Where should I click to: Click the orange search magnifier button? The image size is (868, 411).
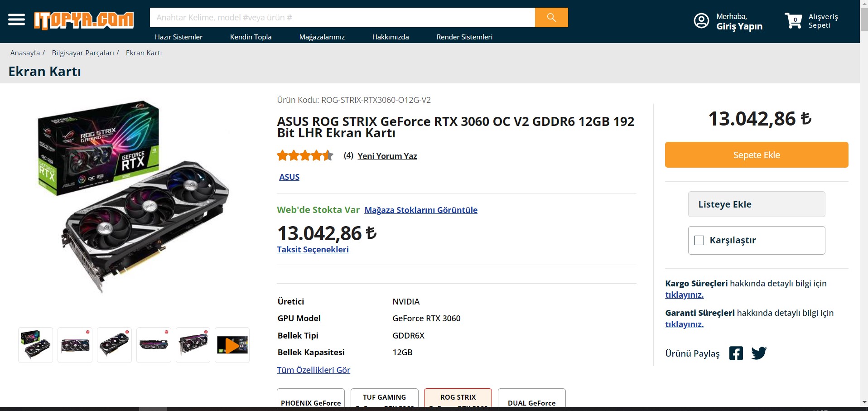551,17
